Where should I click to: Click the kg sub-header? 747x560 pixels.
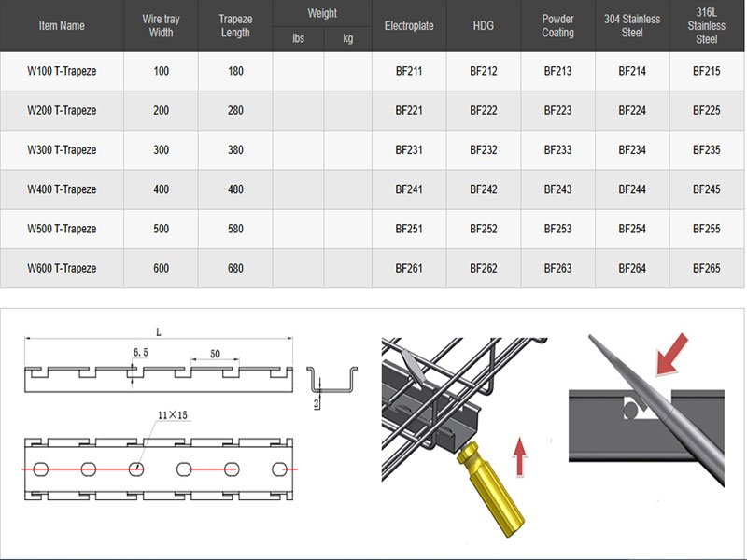(x=348, y=38)
